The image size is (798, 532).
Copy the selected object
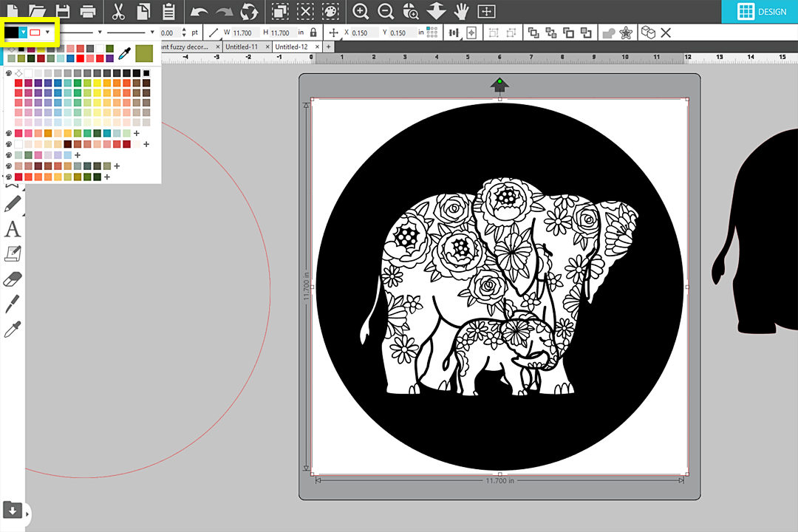click(143, 10)
